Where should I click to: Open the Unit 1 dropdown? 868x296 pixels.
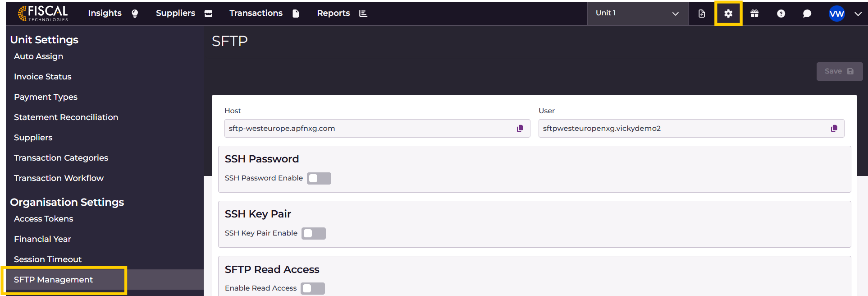point(637,14)
